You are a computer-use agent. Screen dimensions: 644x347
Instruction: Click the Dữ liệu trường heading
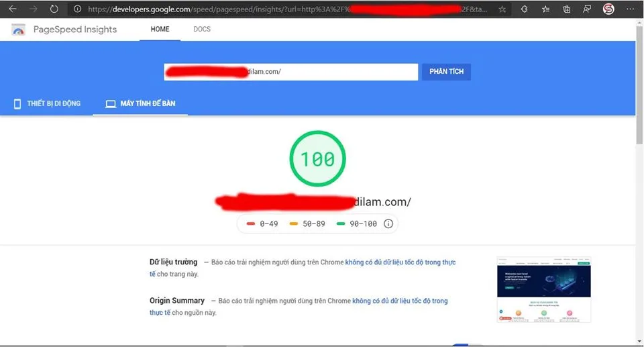point(173,262)
